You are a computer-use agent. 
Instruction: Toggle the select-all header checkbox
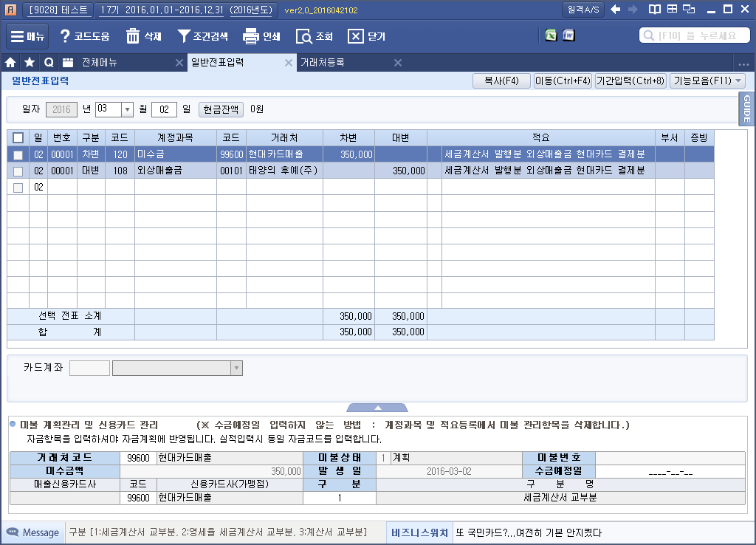tap(18, 138)
